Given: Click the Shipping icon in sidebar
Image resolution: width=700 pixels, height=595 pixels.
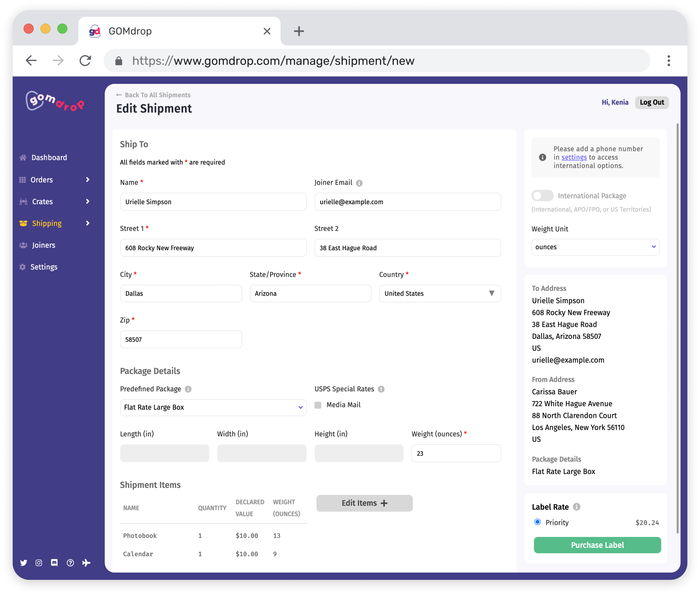Looking at the screenshot, I should click(x=22, y=223).
